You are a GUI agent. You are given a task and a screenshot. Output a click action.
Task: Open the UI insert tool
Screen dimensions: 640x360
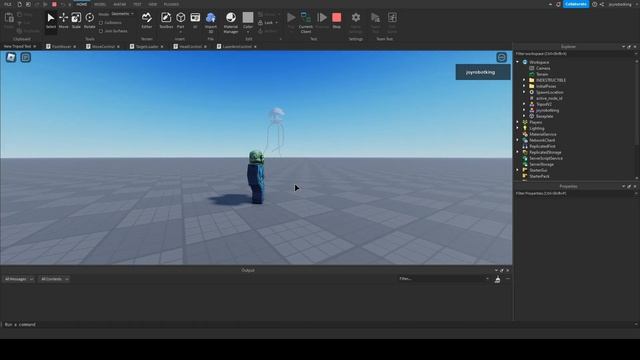[195, 21]
